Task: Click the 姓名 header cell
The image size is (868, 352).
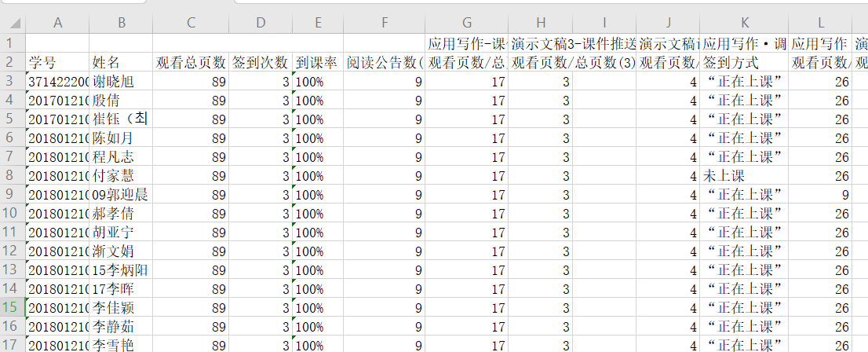Action: click(121, 62)
